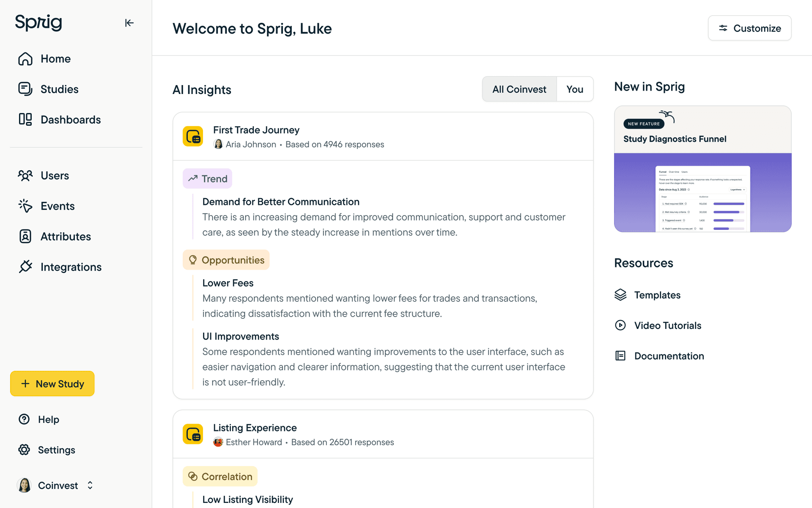Select the All Coinvest filter
Screen dimensions: 812x508
(519, 89)
